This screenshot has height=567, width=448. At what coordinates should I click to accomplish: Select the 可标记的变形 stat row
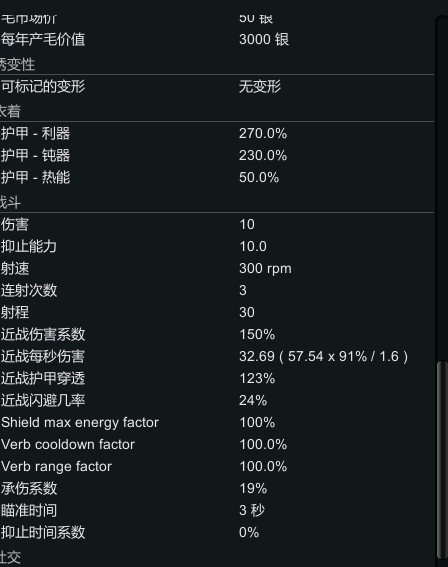tap(217, 86)
